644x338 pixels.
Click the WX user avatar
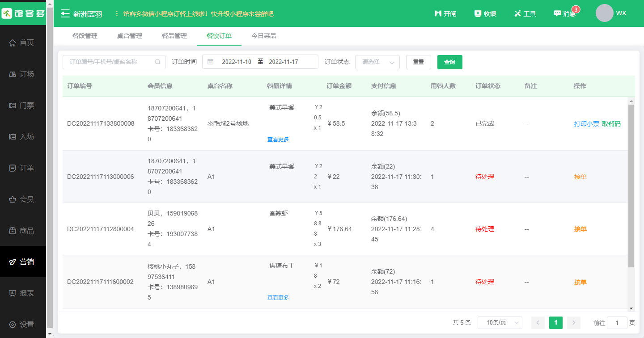604,13
